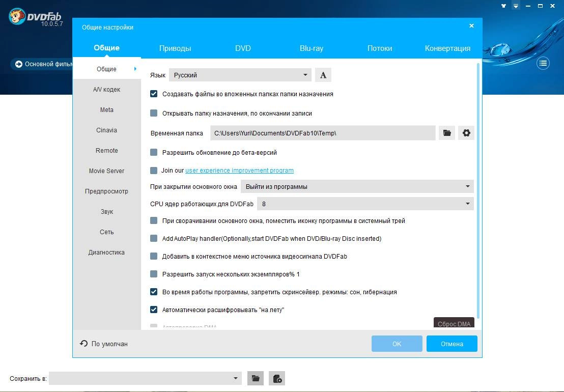Open the title bar dropdown menu icon
564x392 pixels.
tap(516, 6)
